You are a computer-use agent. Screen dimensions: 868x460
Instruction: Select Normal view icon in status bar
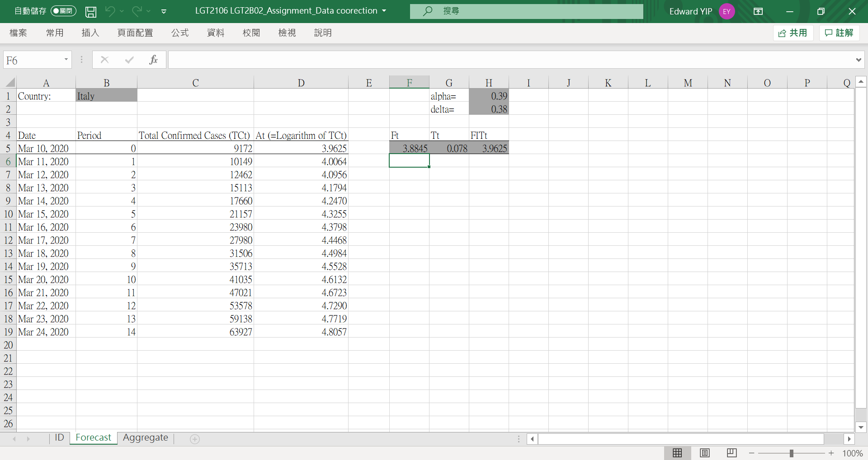(x=677, y=453)
